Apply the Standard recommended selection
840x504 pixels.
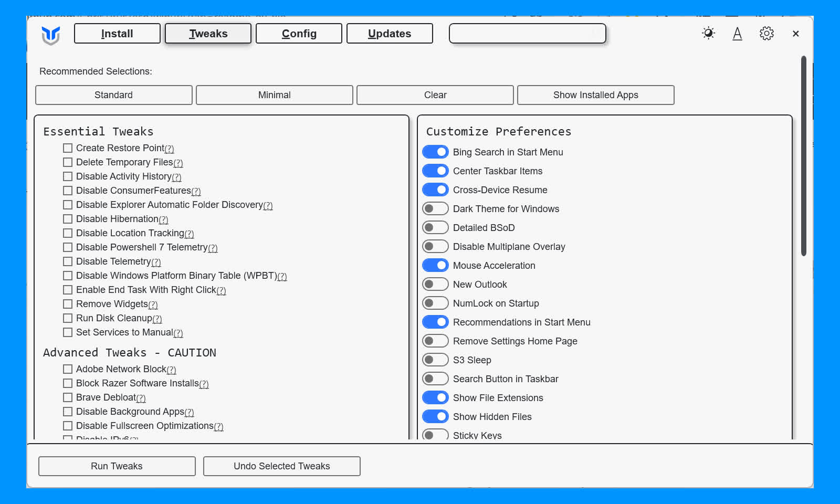coord(113,95)
